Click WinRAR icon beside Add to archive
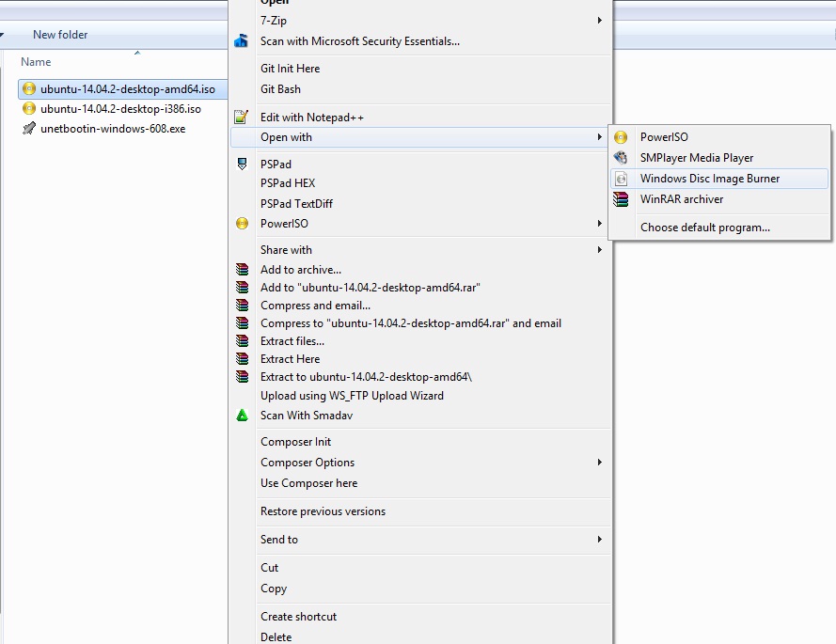The height and width of the screenshot is (644, 836). pyautogui.click(x=242, y=269)
